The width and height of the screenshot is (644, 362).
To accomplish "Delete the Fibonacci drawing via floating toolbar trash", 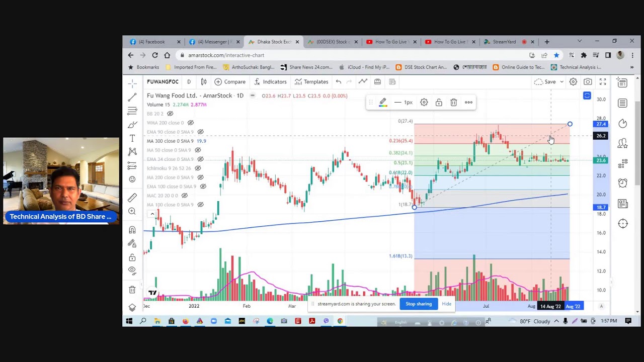I will [x=453, y=103].
